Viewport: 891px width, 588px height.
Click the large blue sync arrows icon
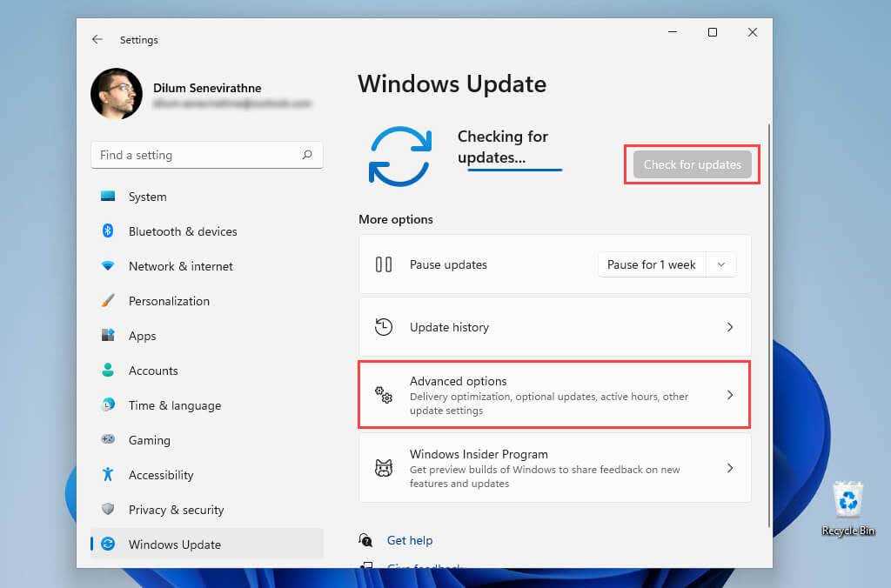pos(400,157)
